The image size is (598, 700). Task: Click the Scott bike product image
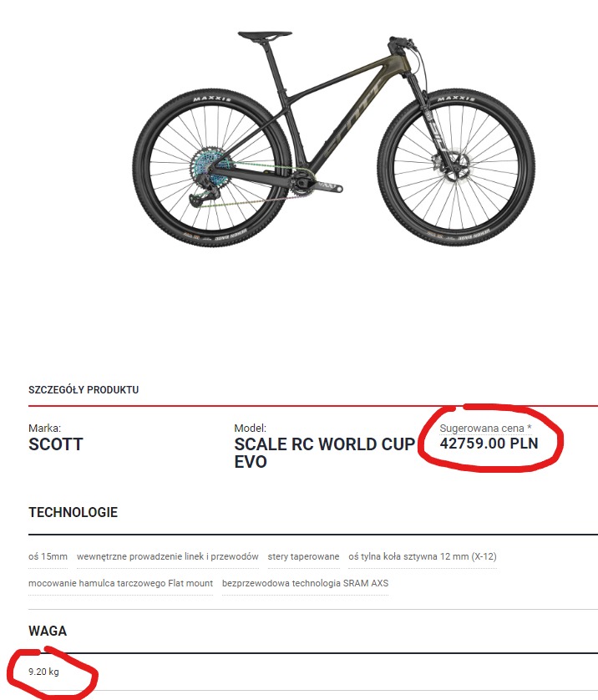333,139
